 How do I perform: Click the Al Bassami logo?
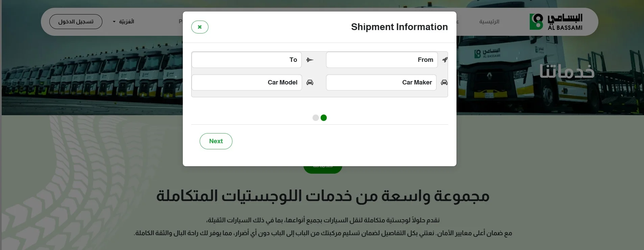click(x=556, y=21)
